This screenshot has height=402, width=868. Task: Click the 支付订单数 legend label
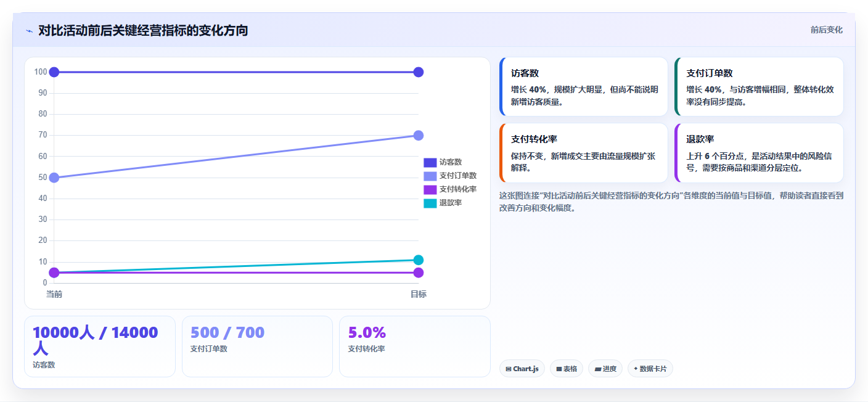pos(458,176)
